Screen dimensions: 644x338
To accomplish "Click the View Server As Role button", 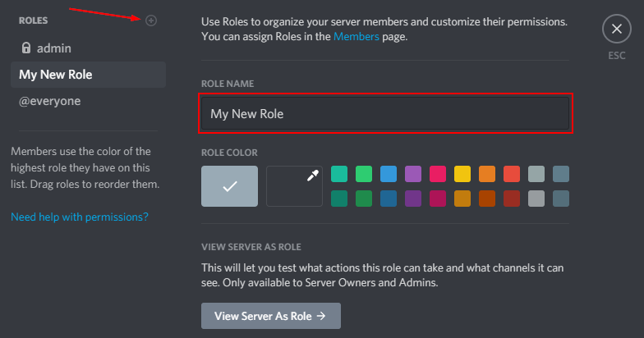I will click(x=271, y=316).
